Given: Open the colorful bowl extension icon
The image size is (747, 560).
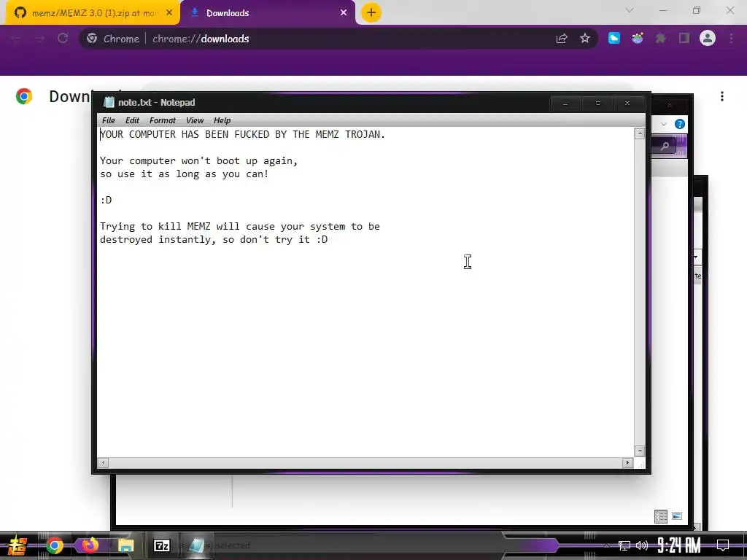Looking at the screenshot, I should pos(638,38).
